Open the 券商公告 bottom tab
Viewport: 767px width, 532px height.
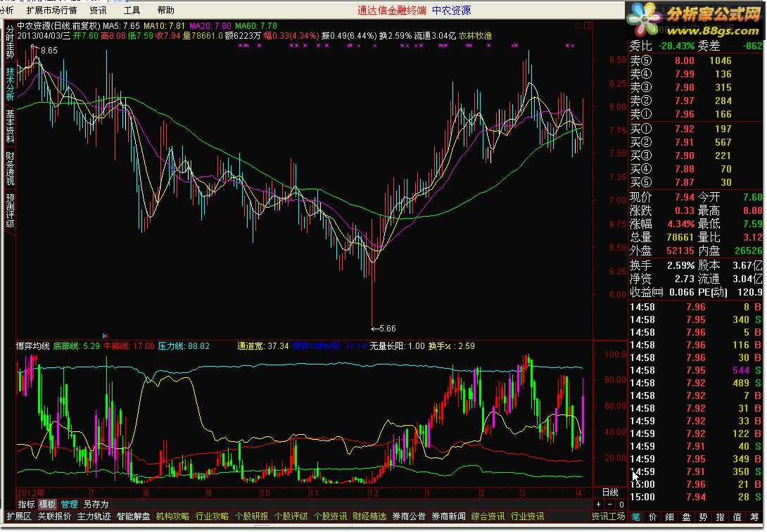(409, 517)
